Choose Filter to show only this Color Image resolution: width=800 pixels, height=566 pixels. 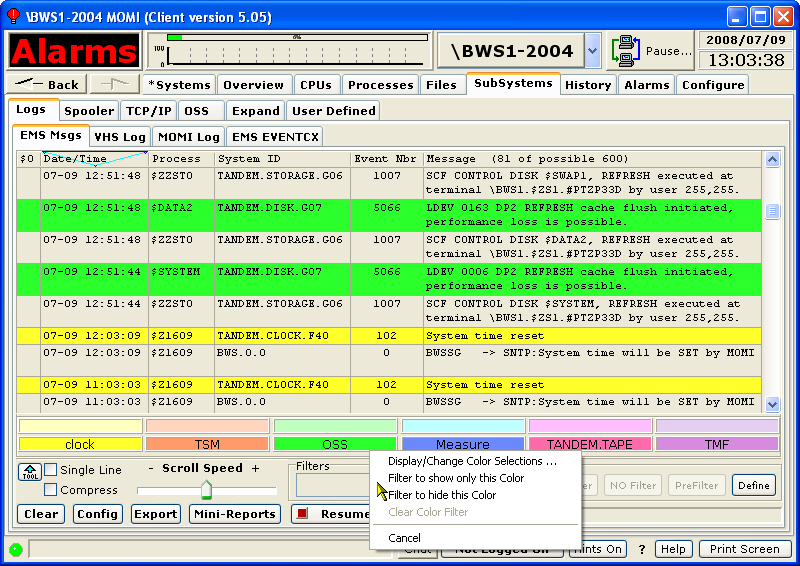(x=456, y=478)
